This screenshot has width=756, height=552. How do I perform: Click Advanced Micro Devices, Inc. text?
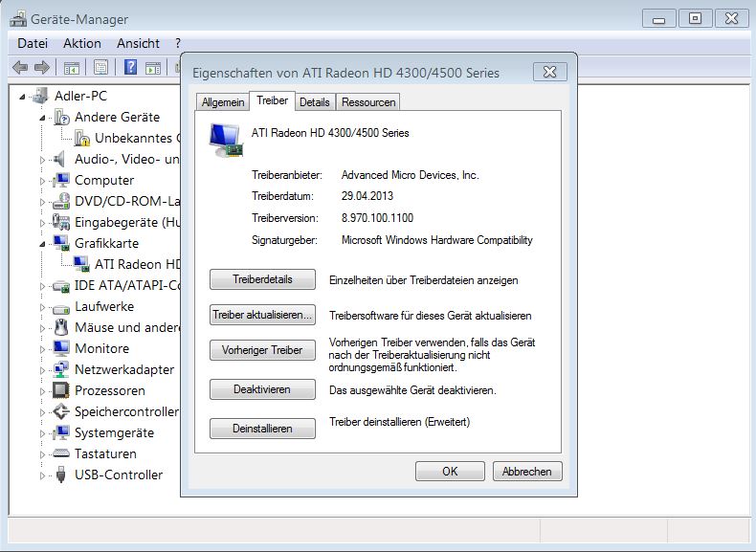410,175
